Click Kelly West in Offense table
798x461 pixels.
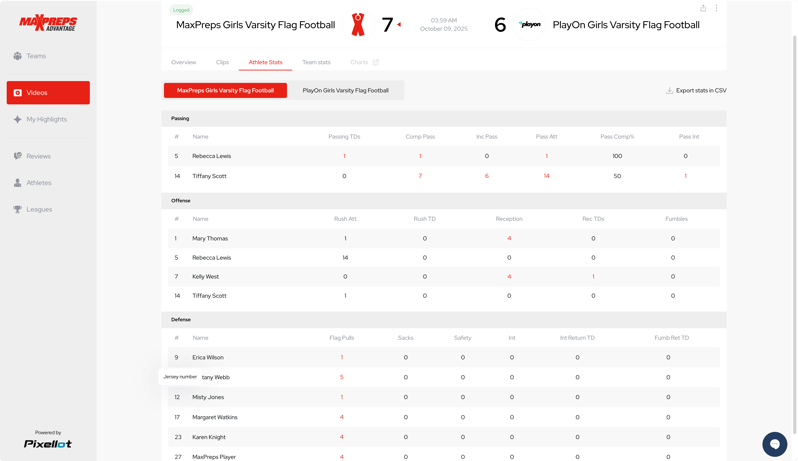click(205, 277)
